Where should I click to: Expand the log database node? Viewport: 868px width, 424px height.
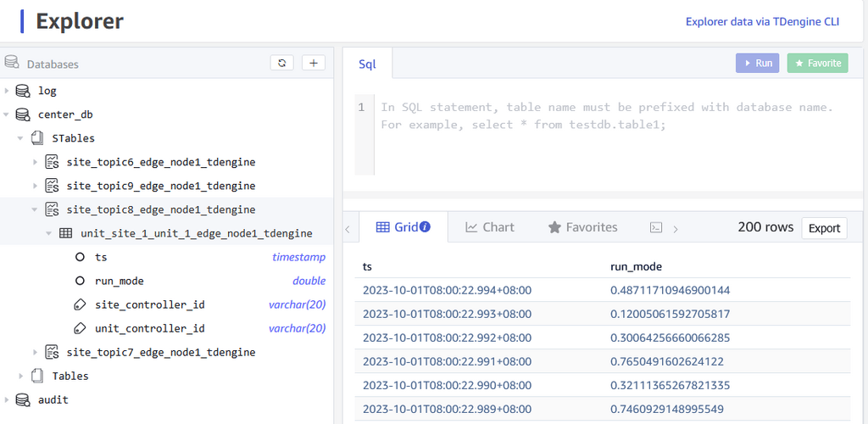7,91
